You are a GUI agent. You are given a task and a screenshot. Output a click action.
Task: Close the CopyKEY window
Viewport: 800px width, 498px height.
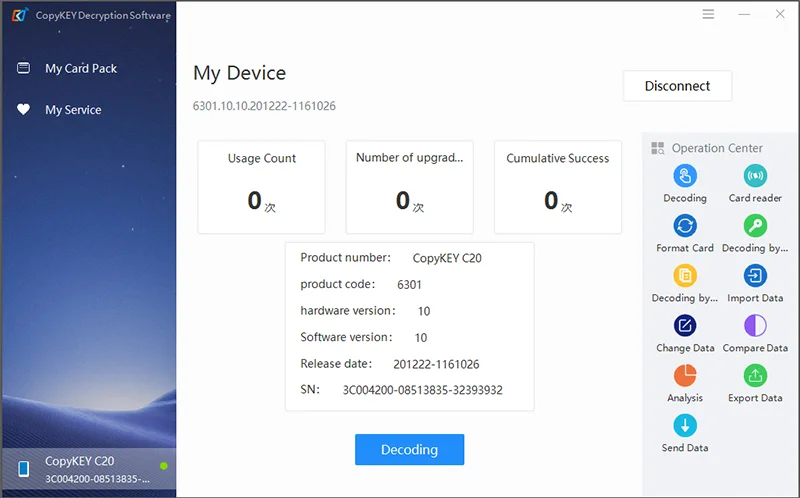coord(780,14)
